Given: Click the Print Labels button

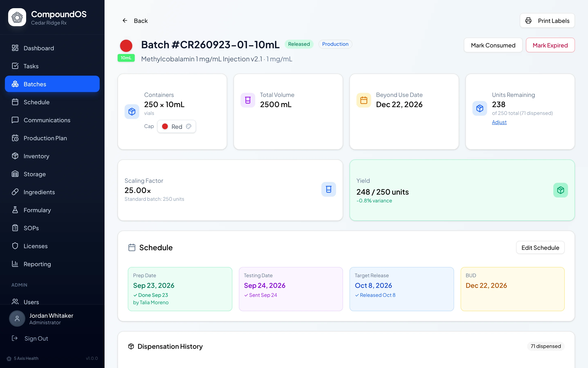Looking at the screenshot, I should (547, 21).
